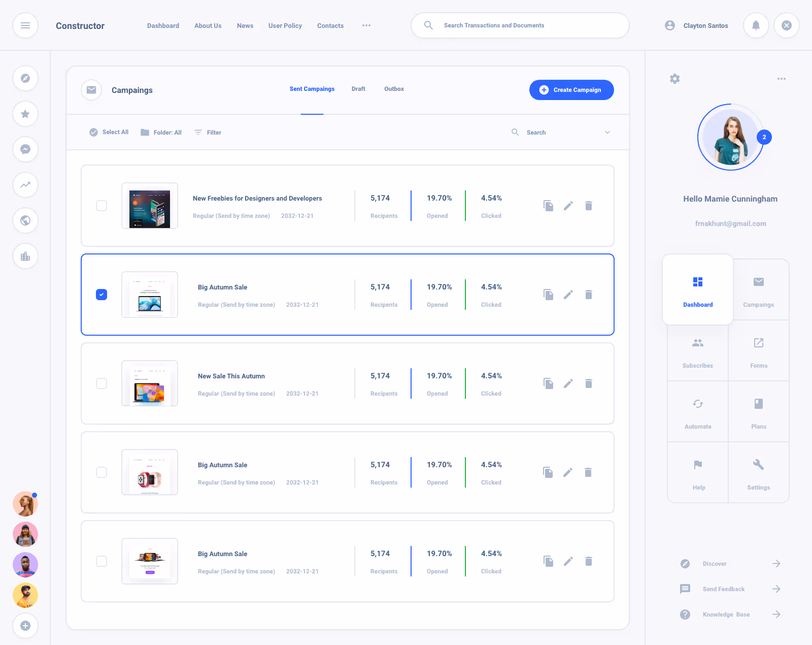Expand the Search dropdown in campaign filters
The image size is (812, 645).
[x=607, y=132]
